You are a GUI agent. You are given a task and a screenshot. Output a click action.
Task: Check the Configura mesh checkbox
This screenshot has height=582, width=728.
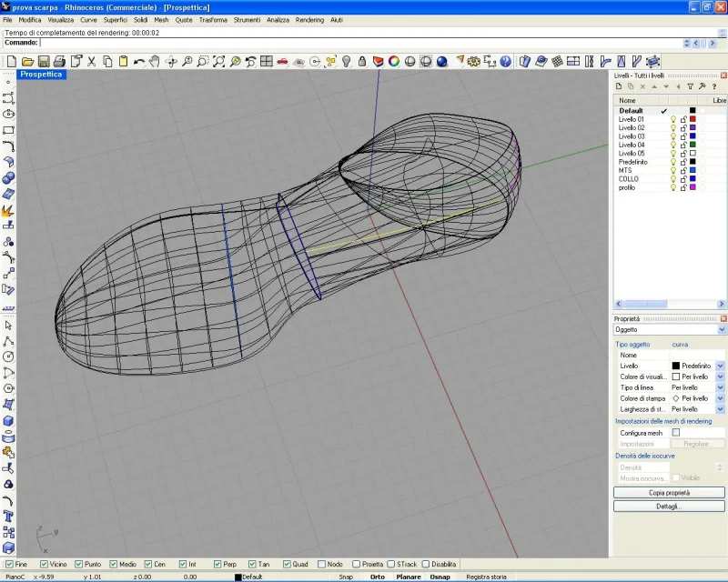(x=676, y=433)
